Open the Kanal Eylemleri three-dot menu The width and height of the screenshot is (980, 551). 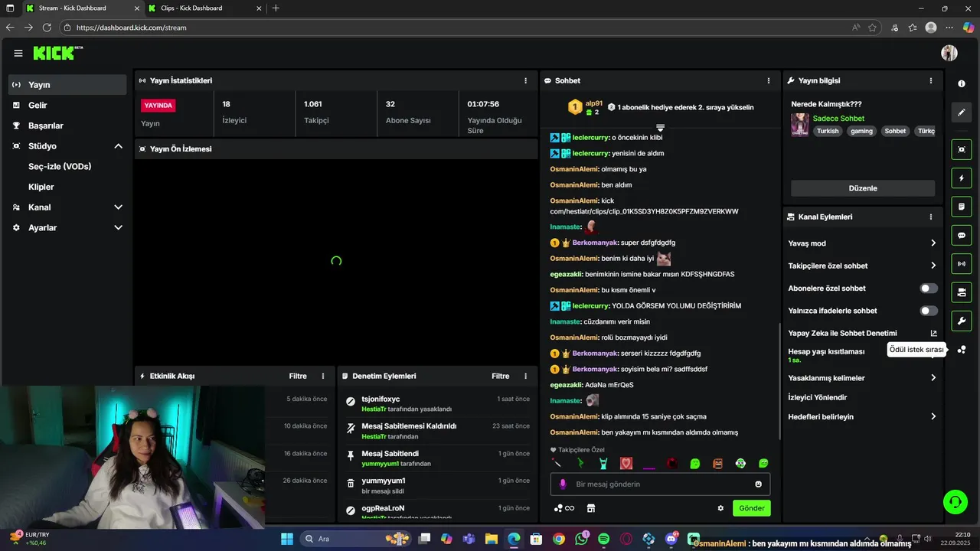point(931,217)
